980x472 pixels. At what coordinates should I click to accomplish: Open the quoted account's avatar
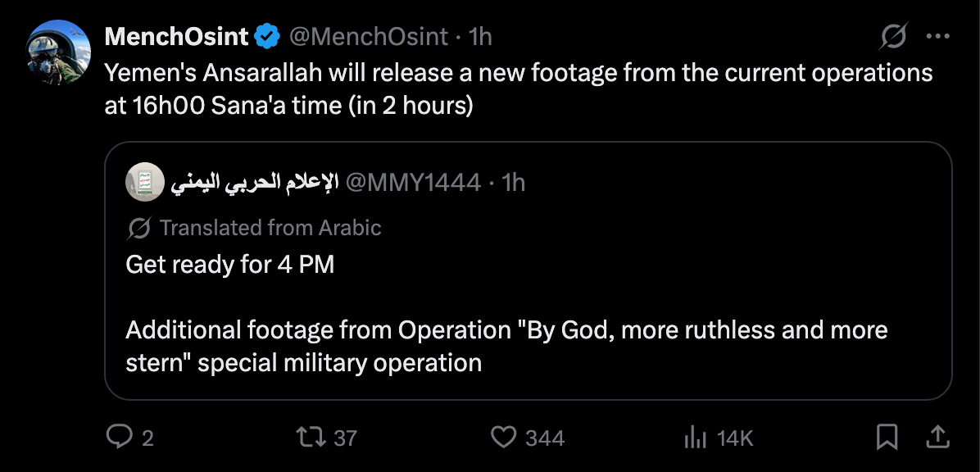[144, 183]
